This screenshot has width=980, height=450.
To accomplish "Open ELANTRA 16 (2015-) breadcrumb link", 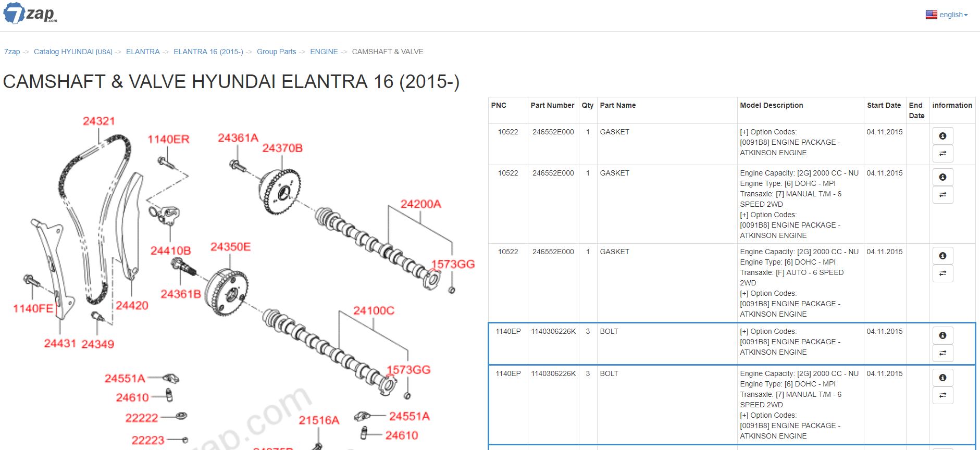I will [x=208, y=52].
